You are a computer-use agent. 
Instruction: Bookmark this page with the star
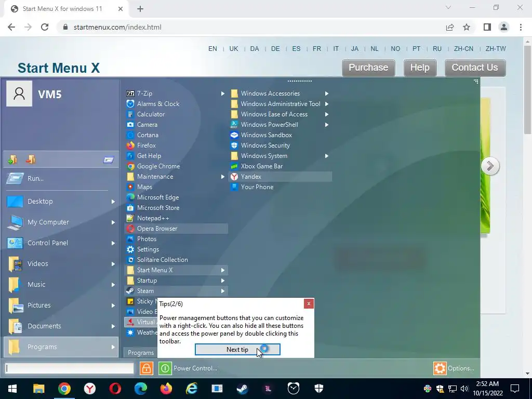[x=467, y=27]
